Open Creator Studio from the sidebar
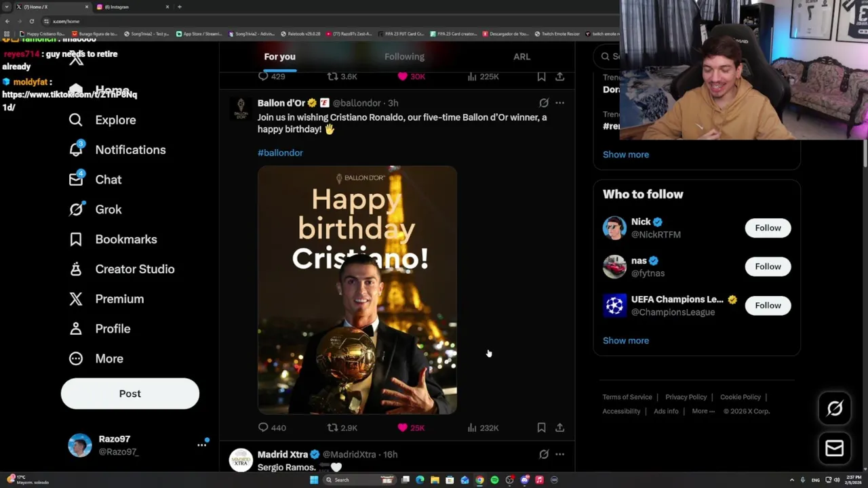Screen dimensions: 868x488 (121, 269)
